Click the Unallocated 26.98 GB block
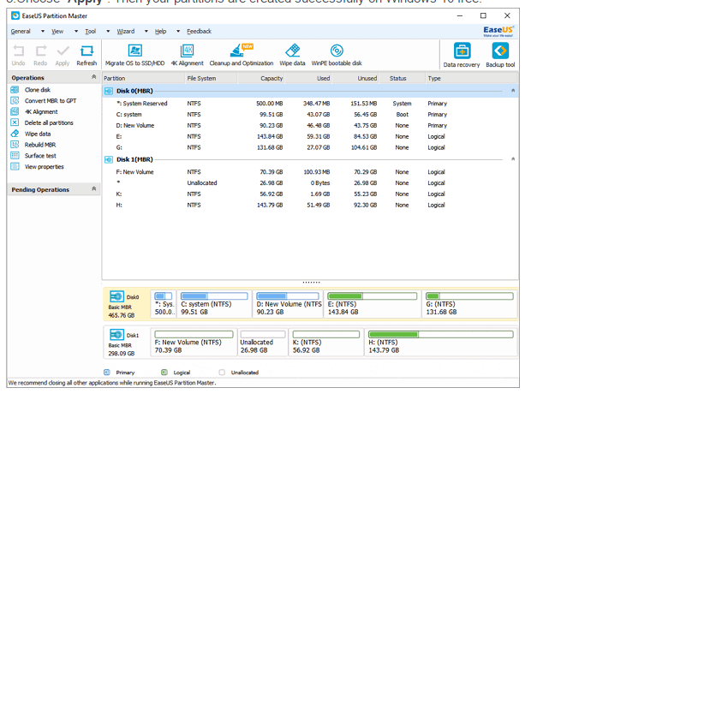This screenshot has width=728, height=728. [263, 343]
